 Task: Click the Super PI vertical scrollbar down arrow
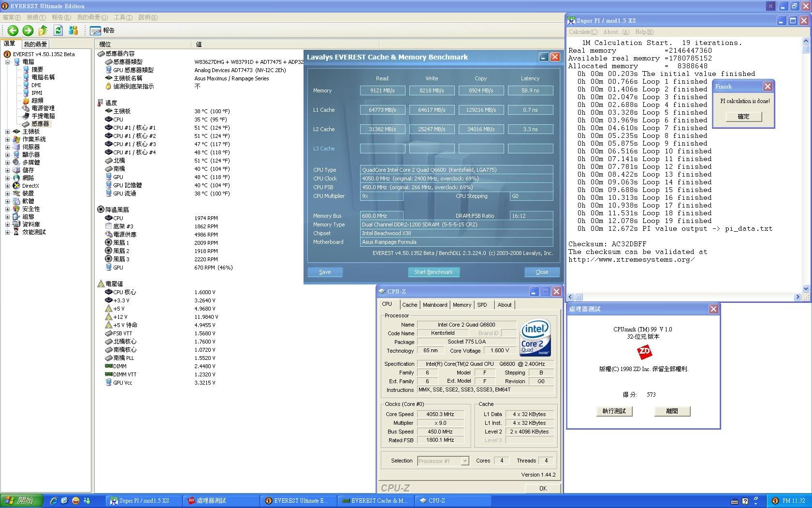806,289
